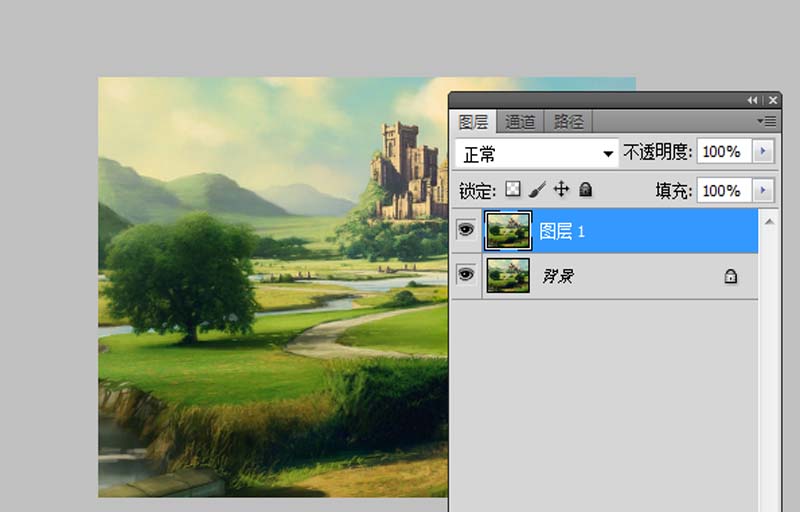Click the lock icon on 背景 layer
This screenshot has width=800, height=512.
[x=731, y=276]
